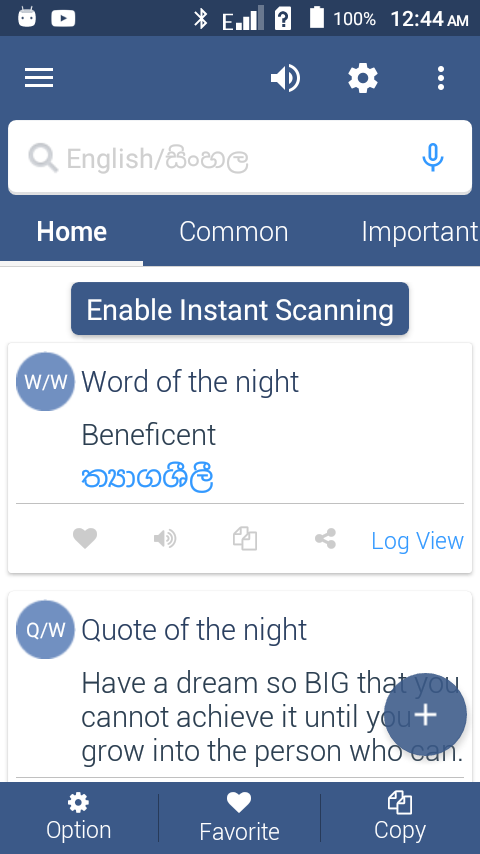480x854 pixels.
Task: Tap Enable Instant Scanning button
Action: [240, 309]
